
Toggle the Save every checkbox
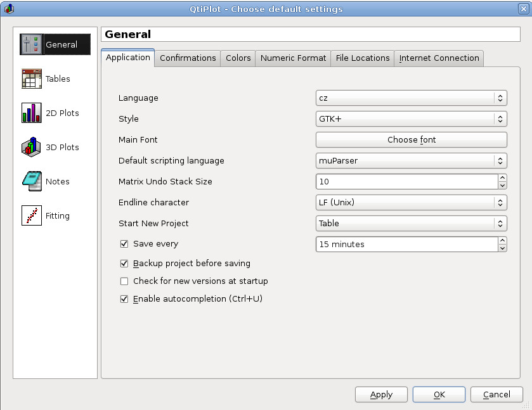pos(124,244)
